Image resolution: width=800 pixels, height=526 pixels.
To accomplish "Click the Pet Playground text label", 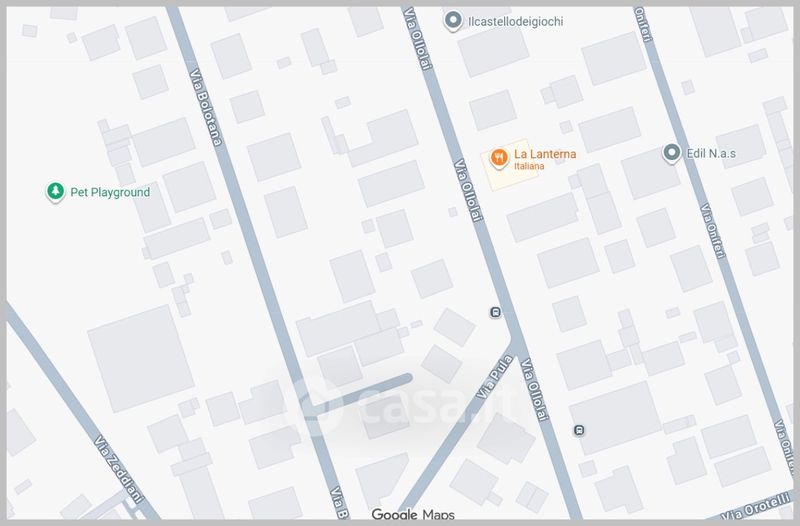I will pyautogui.click(x=110, y=192).
